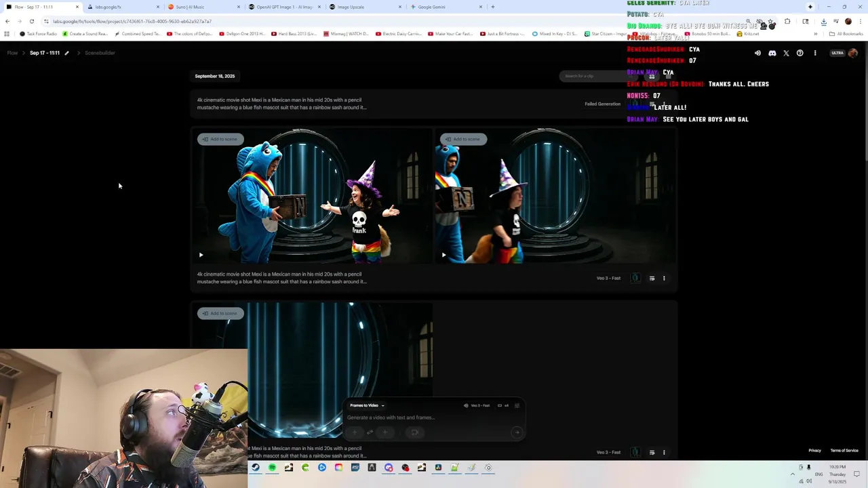Open the profile avatar in Flow header
The width and height of the screenshot is (868, 488).
852,53
